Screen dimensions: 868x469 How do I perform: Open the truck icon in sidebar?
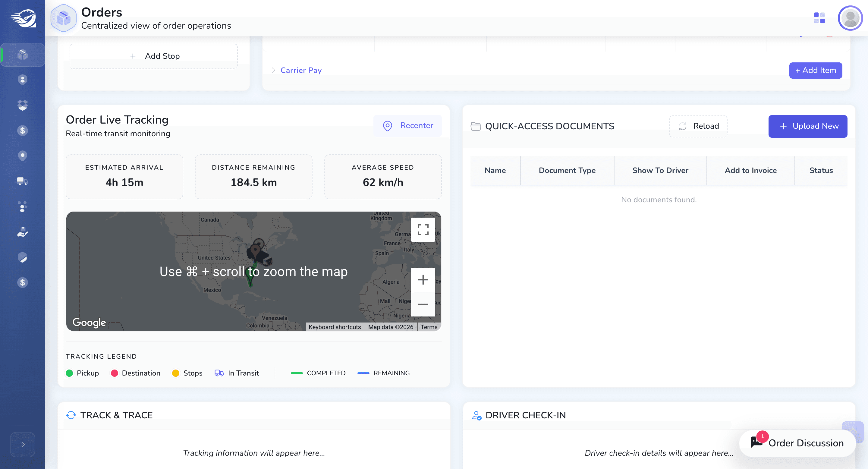pyautogui.click(x=23, y=181)
